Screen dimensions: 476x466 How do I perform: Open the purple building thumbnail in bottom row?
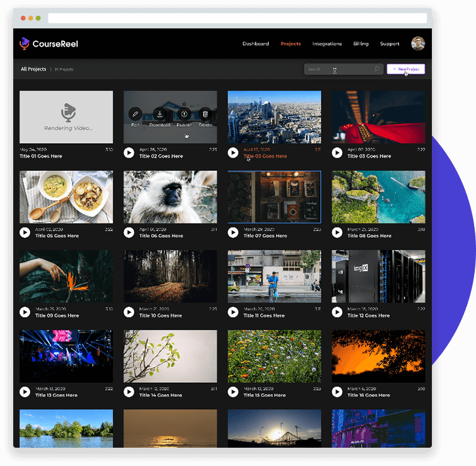[x=378, y=428]
